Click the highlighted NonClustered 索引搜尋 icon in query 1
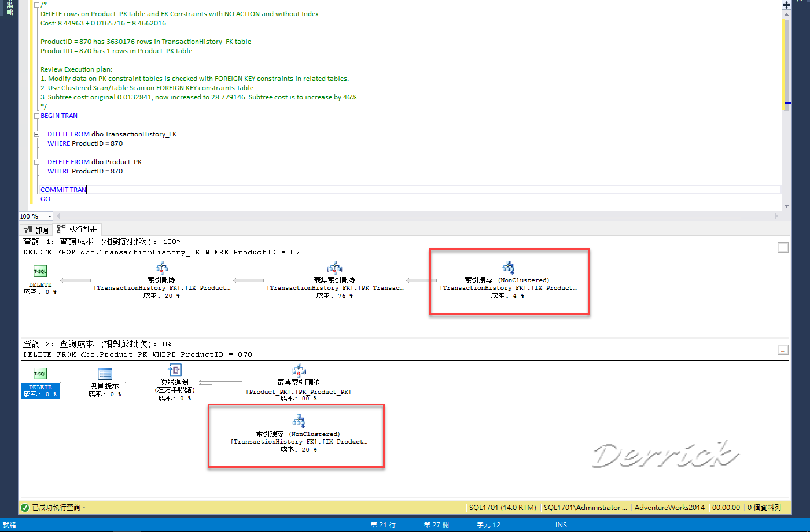 pyautogui.click(x=508, y=267)
